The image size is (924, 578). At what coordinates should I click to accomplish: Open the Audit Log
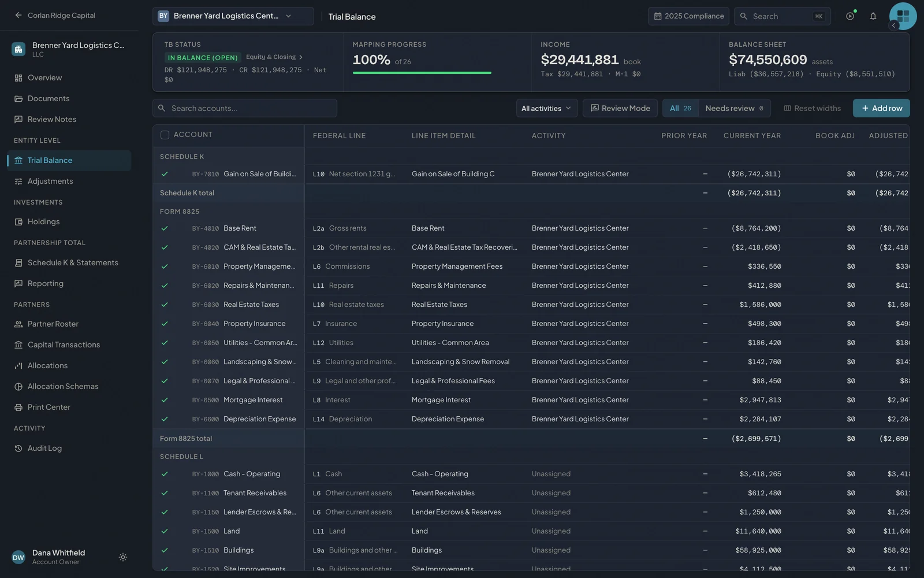point(69,448)
